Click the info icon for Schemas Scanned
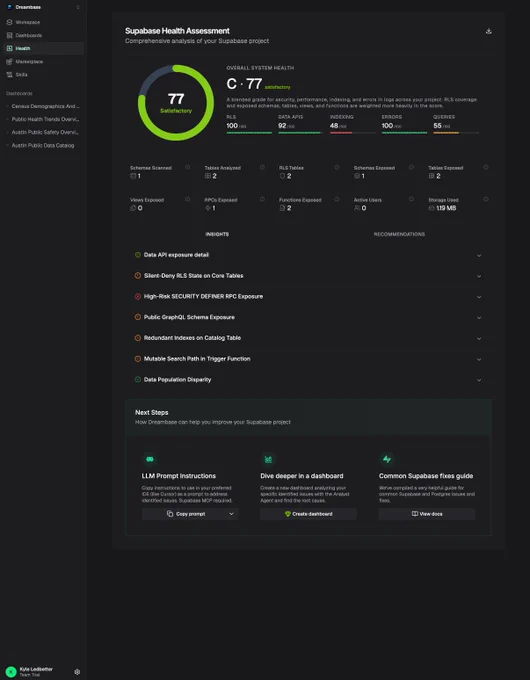Image resolution: width=530 pixels, height=680 pixels. 187,167
